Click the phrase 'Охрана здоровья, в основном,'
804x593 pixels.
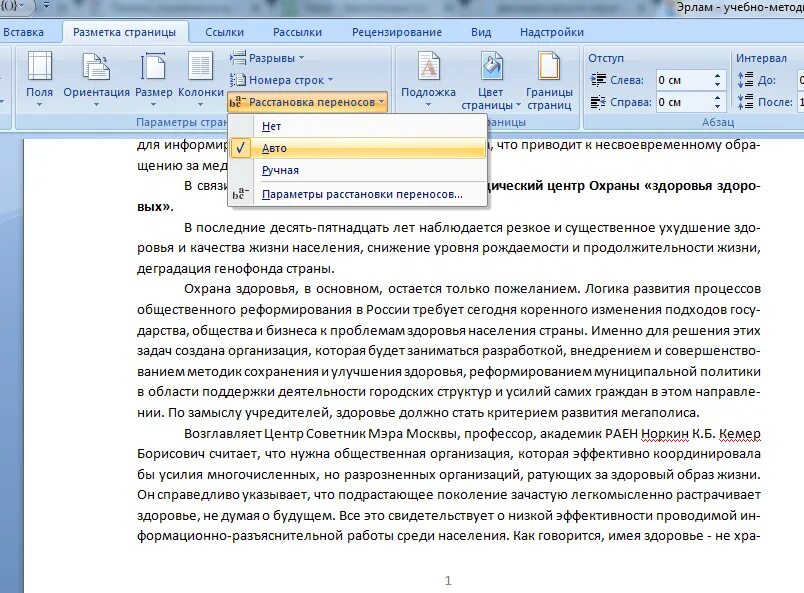[x=283, y=289]
